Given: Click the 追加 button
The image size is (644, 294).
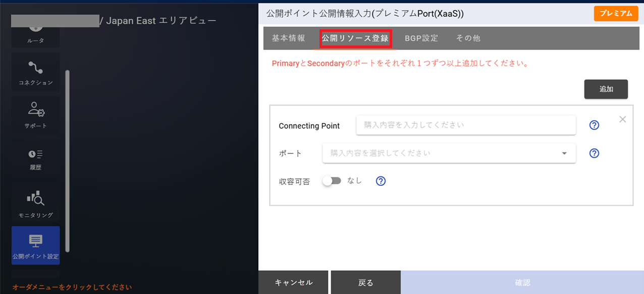Looking at the screenshot, I should (x=606, y=89).
